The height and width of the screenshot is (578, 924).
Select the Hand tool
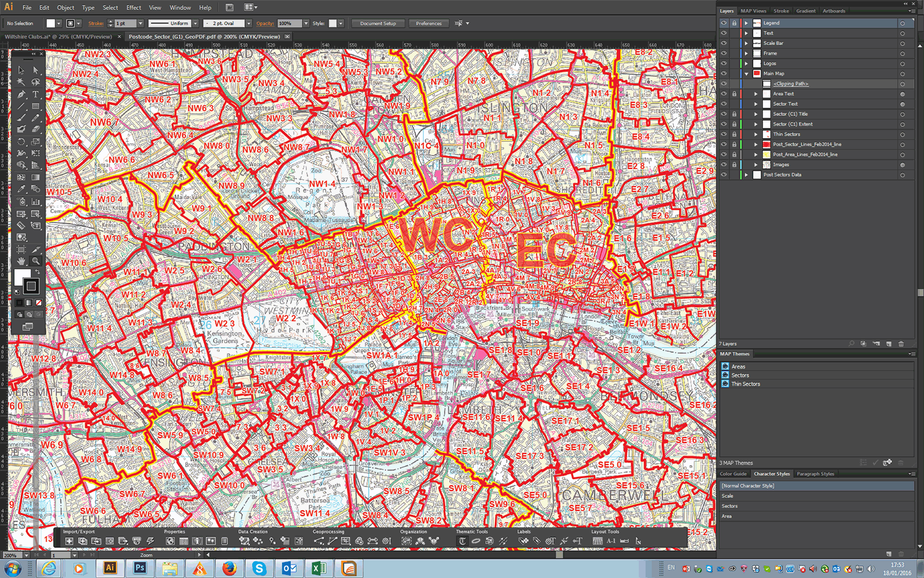[x=22, y=261]
